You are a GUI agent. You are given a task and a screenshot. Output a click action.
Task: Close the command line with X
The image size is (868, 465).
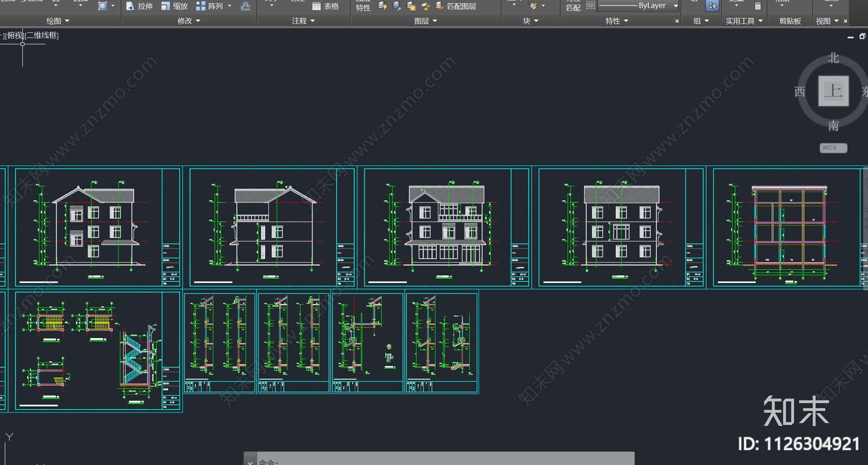(x=250, y=462)
